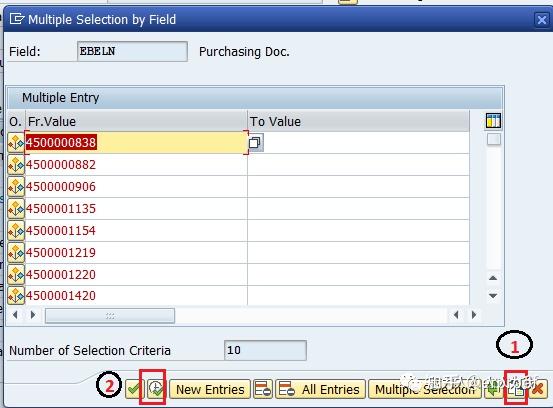
Task: Select the row marker box beside the table
Action: pyautogui.click(x=493, y=139)
